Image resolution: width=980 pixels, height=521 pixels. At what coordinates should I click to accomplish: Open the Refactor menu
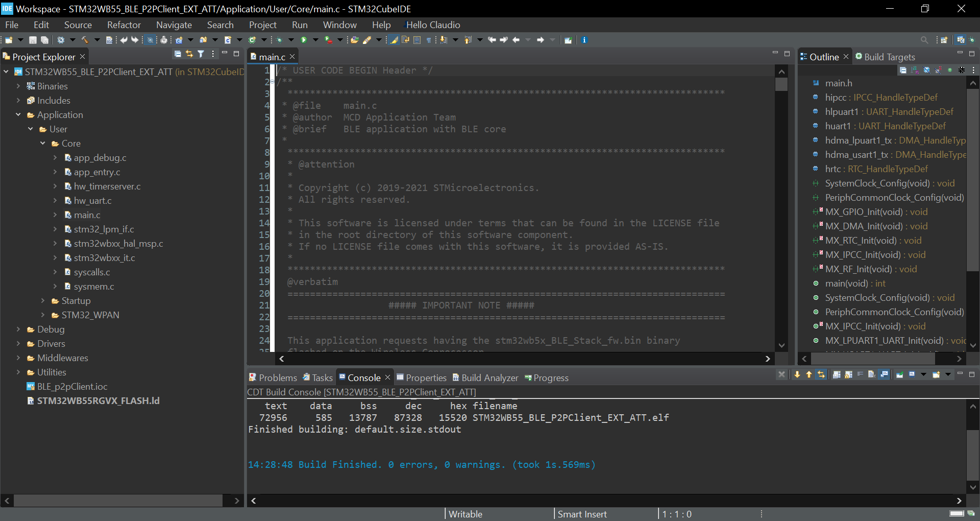click(x=124, y=25)
